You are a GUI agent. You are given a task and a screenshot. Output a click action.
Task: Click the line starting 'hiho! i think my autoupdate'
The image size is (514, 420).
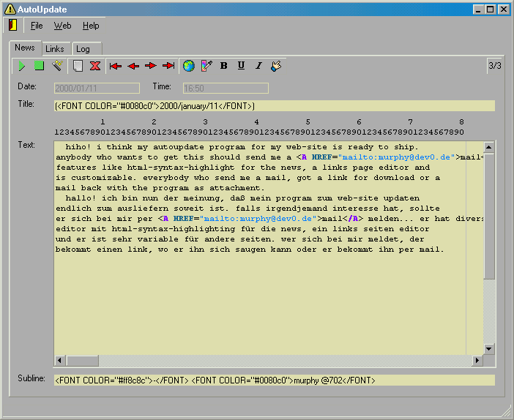click(242, 147)
